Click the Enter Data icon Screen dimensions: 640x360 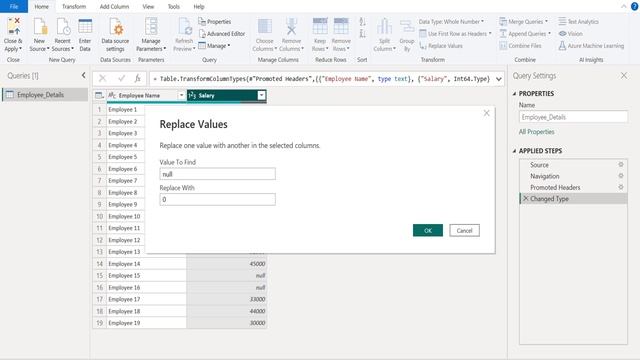(x=85, y=27)
